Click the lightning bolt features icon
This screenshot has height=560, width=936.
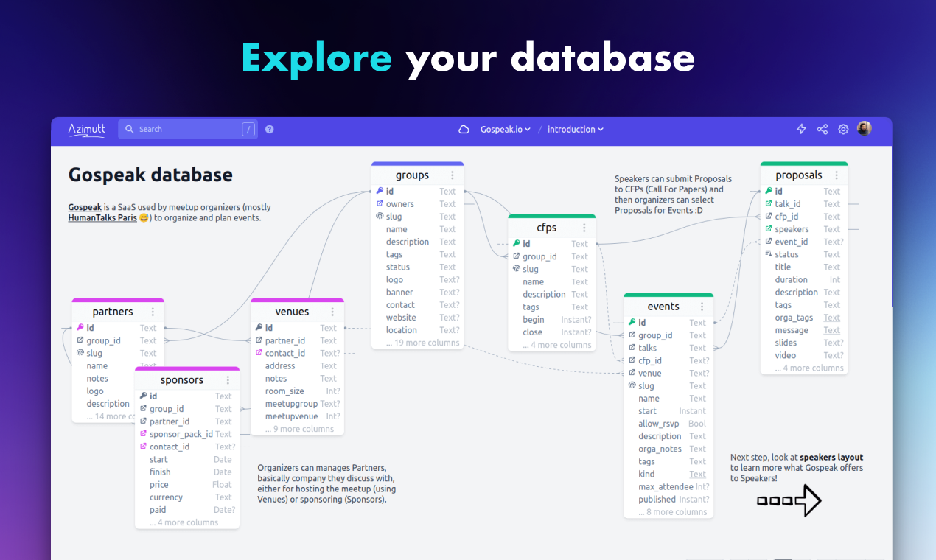point(801,129)
